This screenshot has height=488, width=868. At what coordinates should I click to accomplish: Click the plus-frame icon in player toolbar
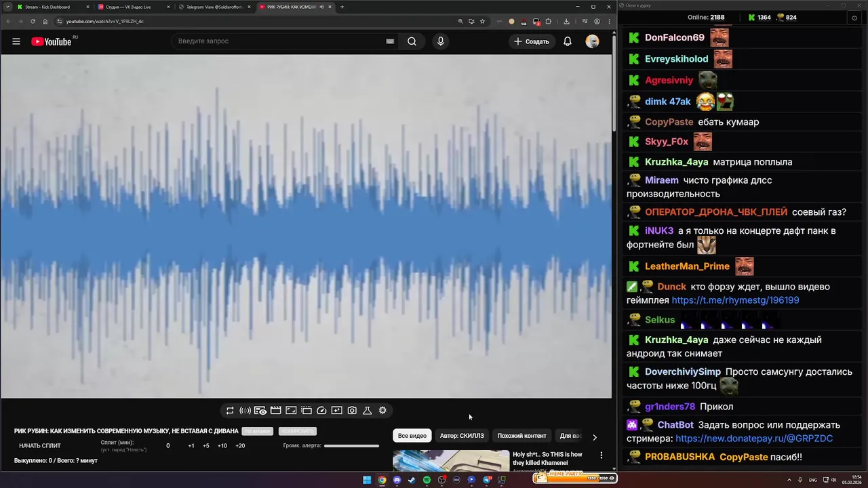tap(337, 411)
